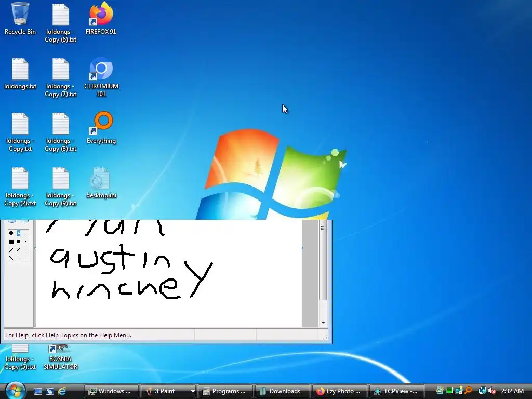The height and width of the screenshot is (399, 532).
Task: Select the loldongs - Copy.txt file
Action: click(x=20, y=132)
